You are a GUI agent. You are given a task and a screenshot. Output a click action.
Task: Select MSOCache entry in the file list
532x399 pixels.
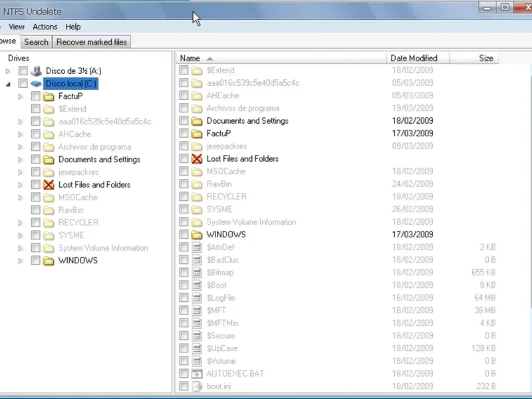(x=337, y=172)
